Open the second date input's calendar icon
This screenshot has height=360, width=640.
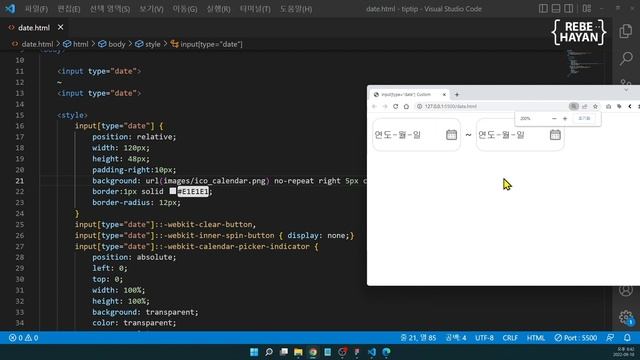pyautogui.click(x=555, y=135)
